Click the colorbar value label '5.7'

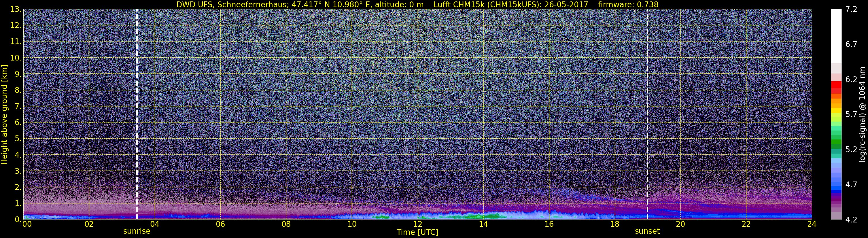(851, 115)
